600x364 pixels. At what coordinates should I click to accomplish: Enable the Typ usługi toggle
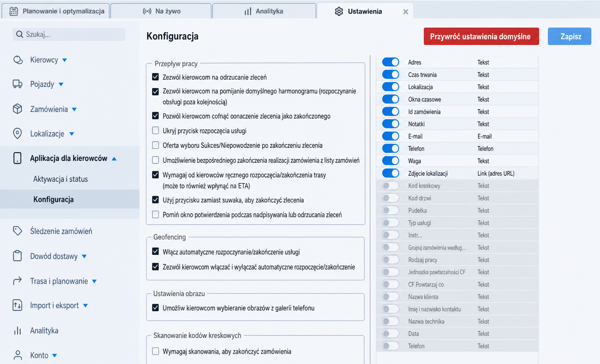click(x=390, y=223)
